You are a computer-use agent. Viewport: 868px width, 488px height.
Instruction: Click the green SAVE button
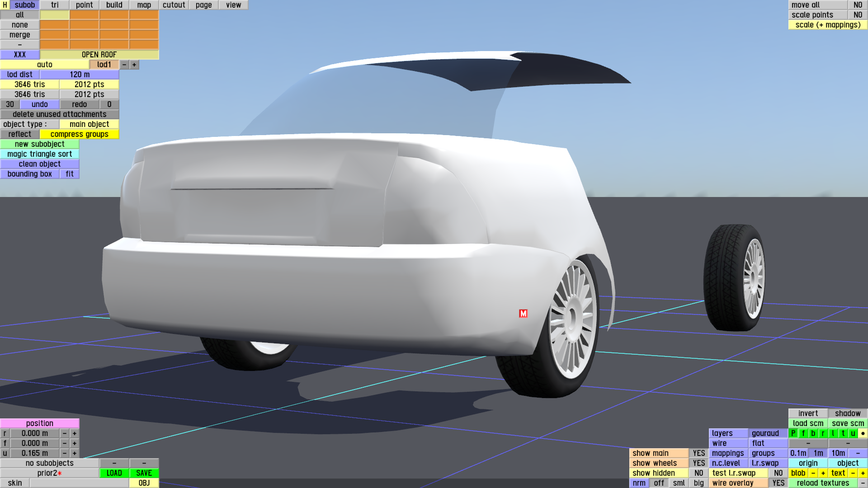[x=144, y=473]
